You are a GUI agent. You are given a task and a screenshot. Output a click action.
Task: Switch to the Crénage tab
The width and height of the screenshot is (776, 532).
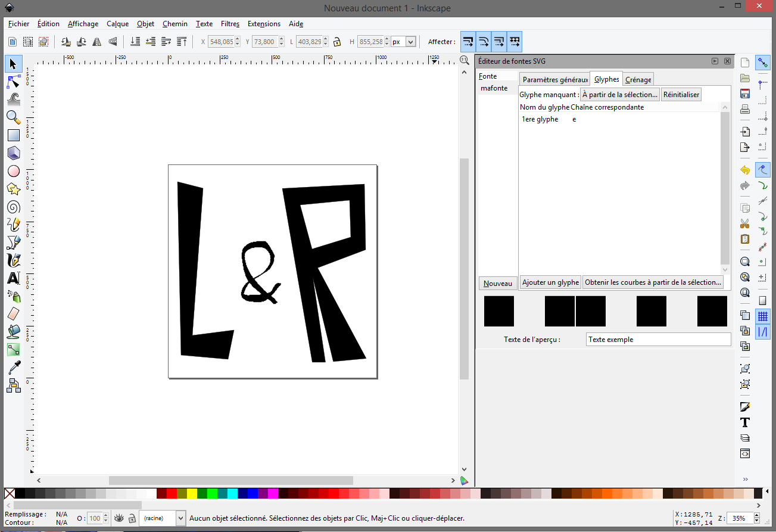click(x=638, y=79)
